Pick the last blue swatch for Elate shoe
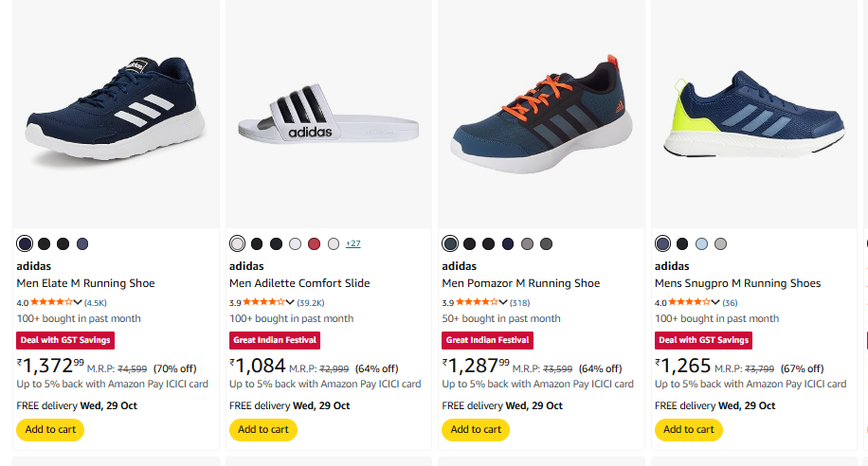The width and height of the screenshot is (868, 466). pos(82,243)
